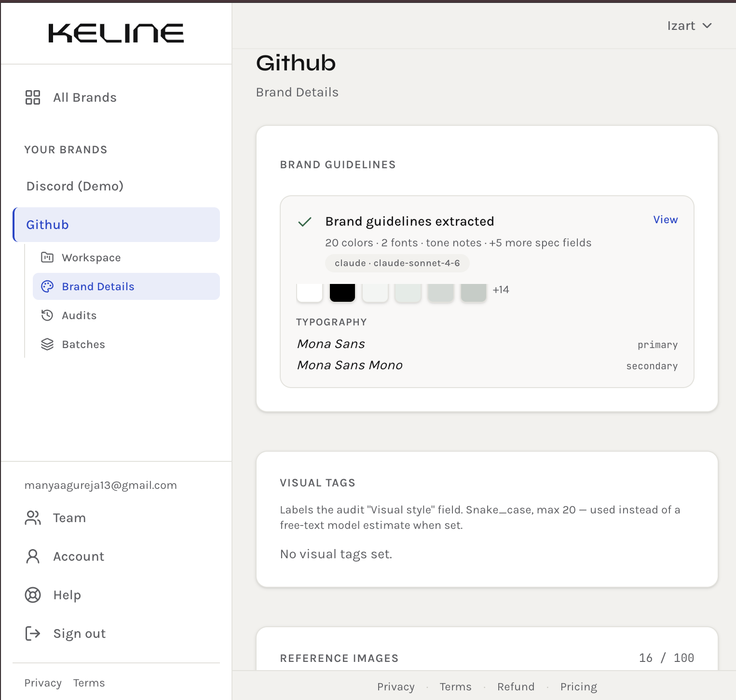Select the darkest gray swatch before +14
736x700 pixels.
click(474, 293)
